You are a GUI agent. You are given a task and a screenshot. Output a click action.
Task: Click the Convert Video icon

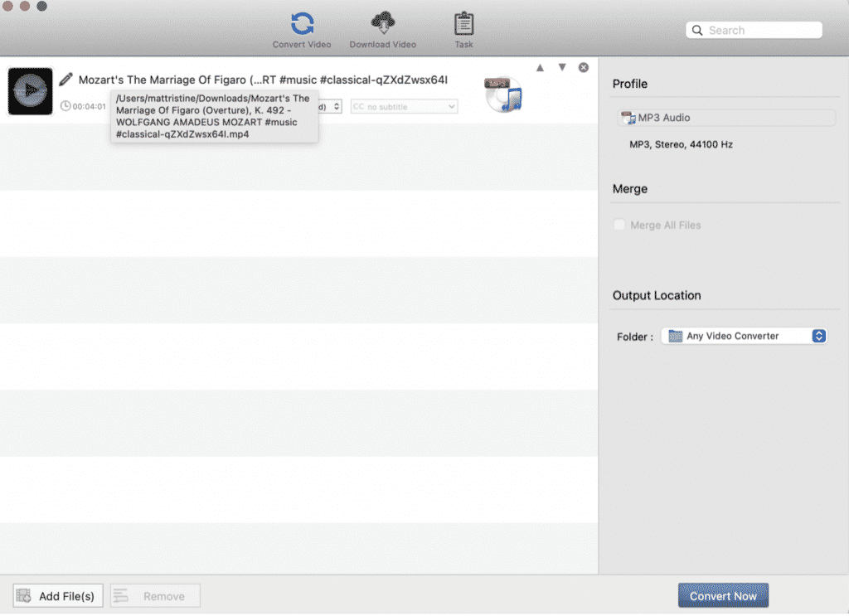click(302, 23)
